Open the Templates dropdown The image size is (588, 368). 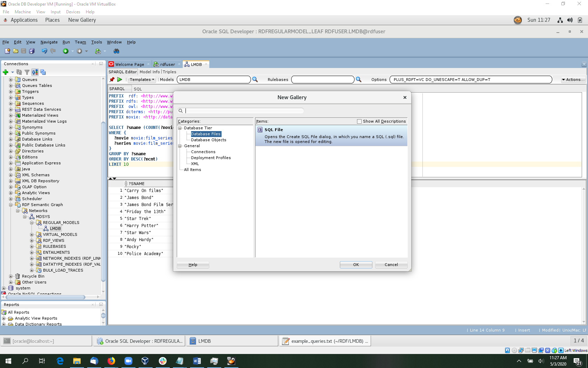pos(142,80)
